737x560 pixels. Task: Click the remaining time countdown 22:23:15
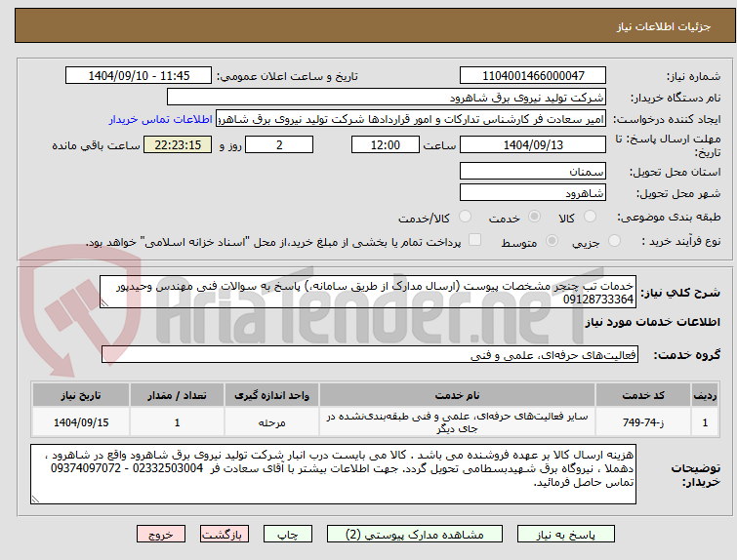click(x=178, y=144)
